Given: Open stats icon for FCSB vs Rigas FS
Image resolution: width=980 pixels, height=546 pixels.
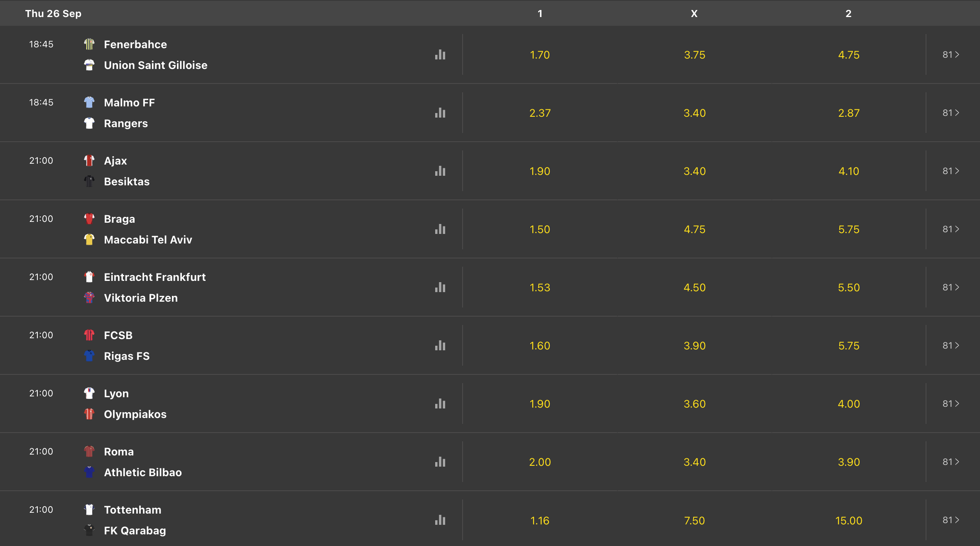Looking at the screenshot, I should (440, 345).
